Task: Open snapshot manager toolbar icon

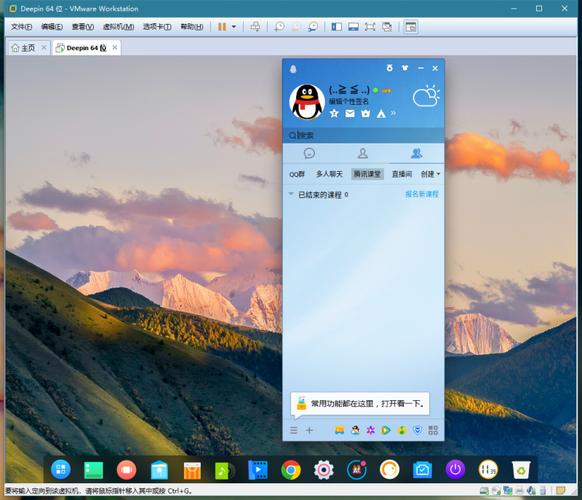Action: click(313, 27)
